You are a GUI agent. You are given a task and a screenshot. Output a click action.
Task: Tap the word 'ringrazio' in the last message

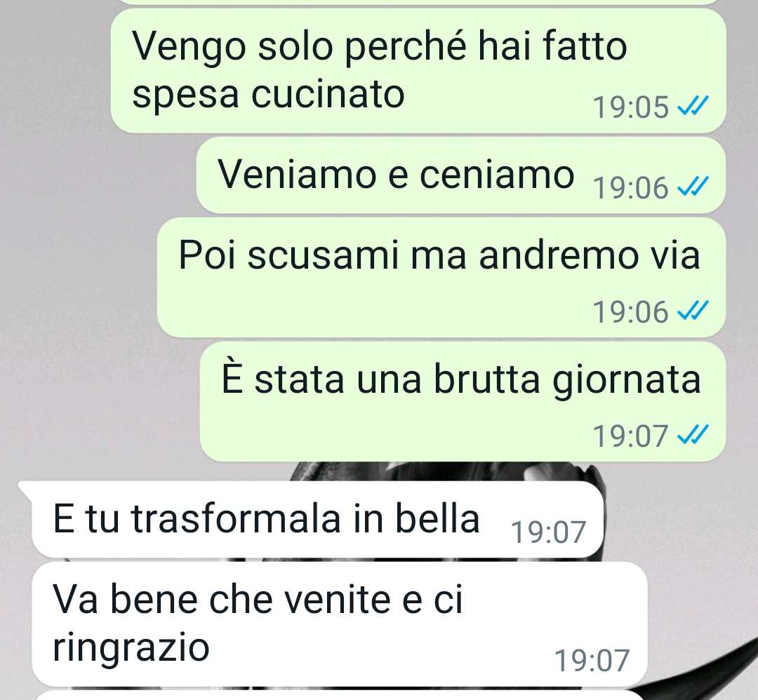(131, 648)
